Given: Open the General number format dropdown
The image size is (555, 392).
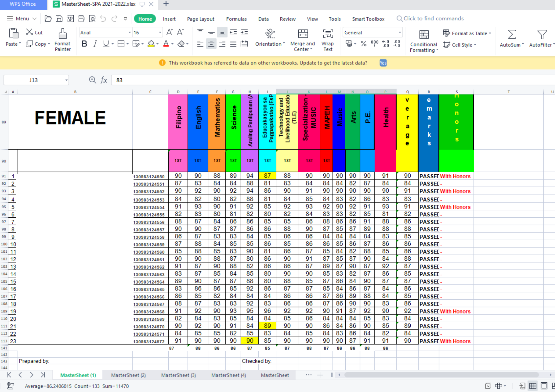Looking at the screenshot, I should (x=400, y=33).
